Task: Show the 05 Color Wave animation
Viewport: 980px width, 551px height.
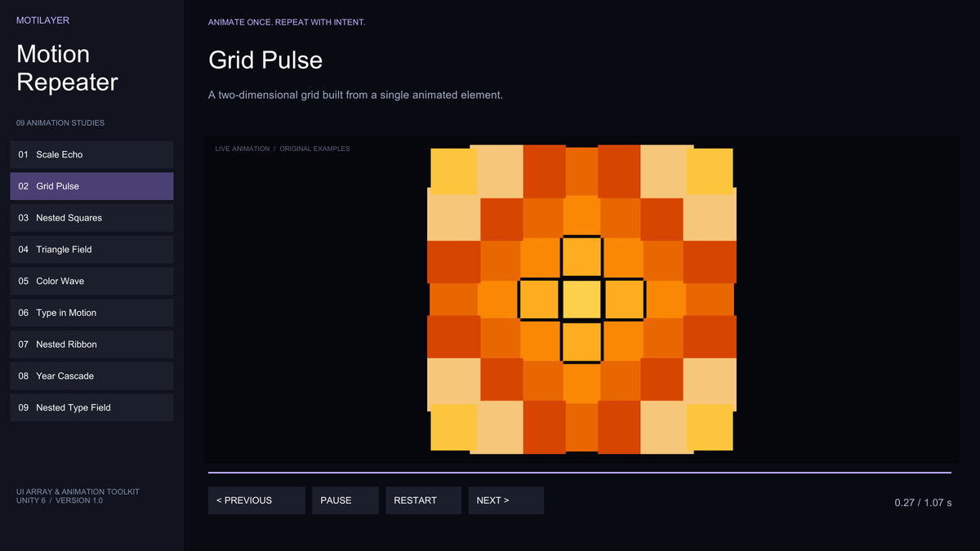Action: (91, 281)
